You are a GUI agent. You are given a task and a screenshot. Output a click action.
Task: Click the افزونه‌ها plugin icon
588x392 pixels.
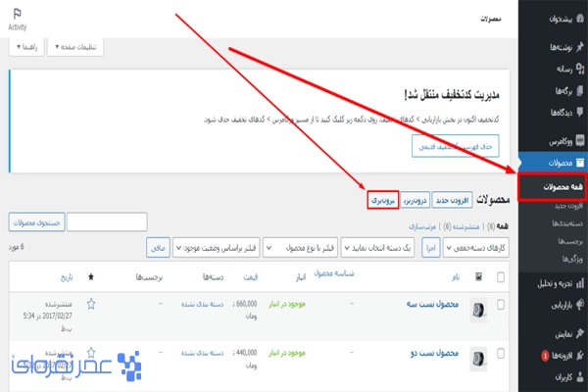(x=580, y=355)
